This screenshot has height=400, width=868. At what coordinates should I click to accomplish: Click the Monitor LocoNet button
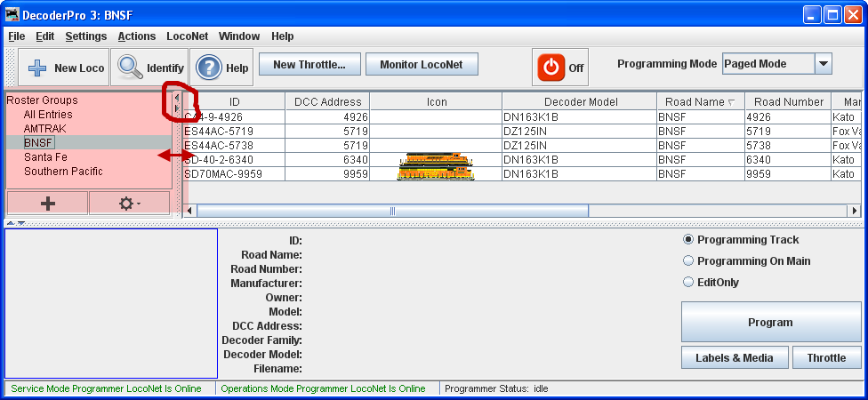(428, 65)
